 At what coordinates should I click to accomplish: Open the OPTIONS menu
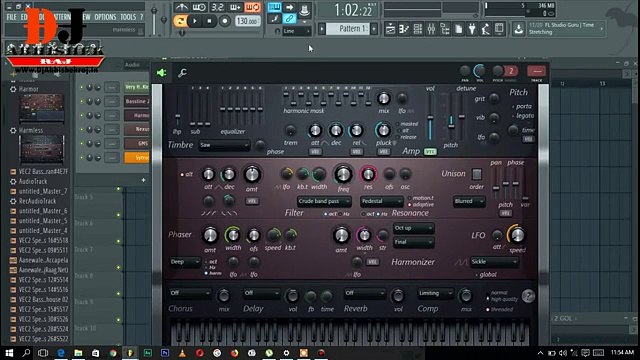coord(105,17)
